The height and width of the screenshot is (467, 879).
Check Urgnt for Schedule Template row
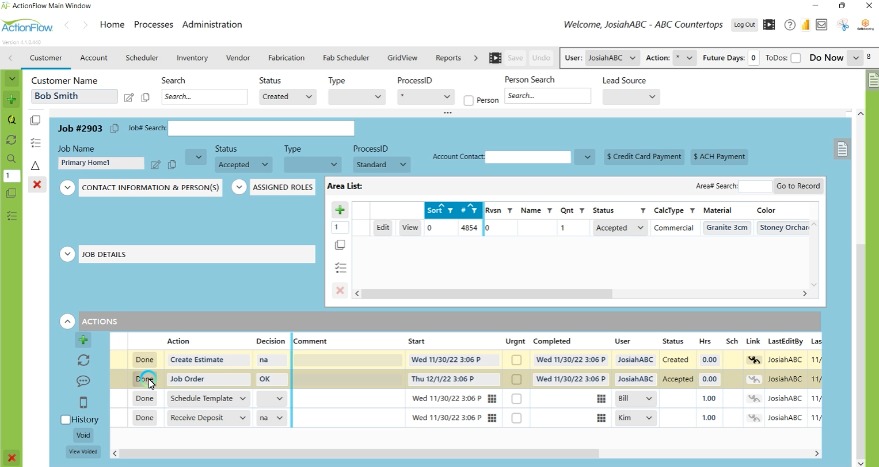pos(516,399)
